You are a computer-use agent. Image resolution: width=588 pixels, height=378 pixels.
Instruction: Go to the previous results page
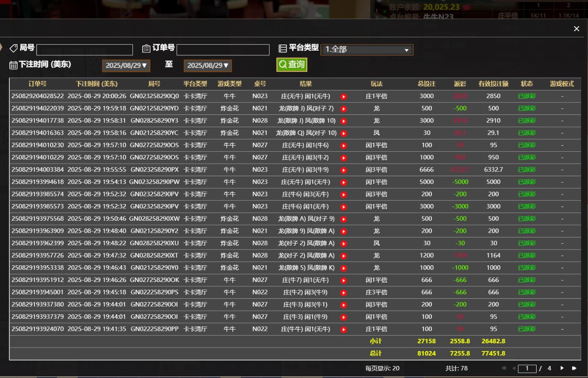(513, 368)
